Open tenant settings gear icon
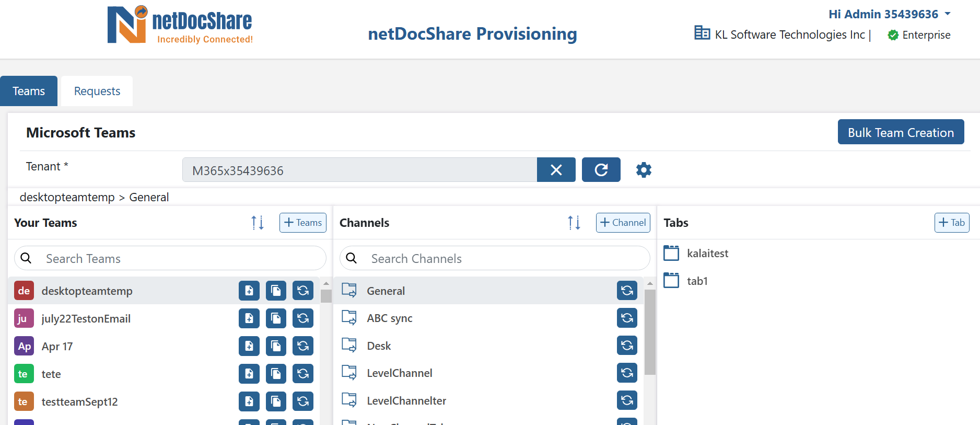This screenshot has height=425, width=980. pyautogui.click(x=644, y=170)
